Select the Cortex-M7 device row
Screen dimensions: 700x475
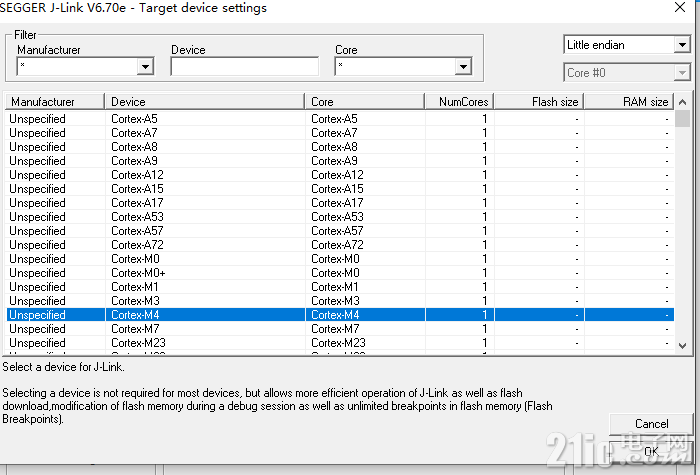[x=340, y=329]
